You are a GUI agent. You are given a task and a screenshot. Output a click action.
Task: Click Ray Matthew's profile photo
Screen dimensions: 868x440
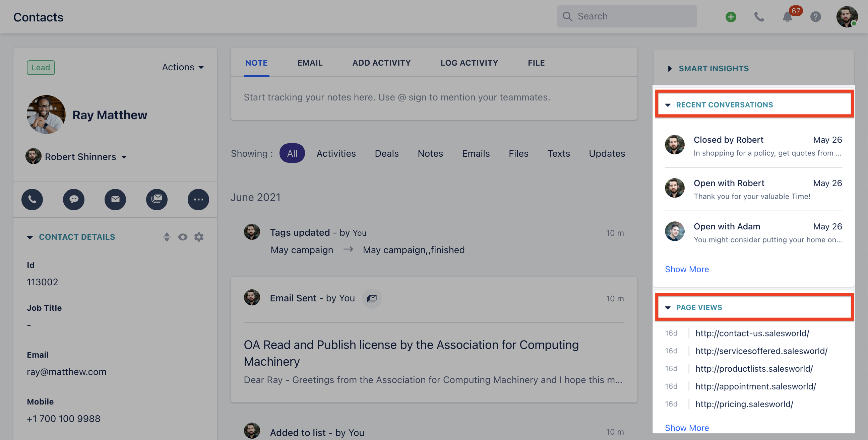pos(46,115)
